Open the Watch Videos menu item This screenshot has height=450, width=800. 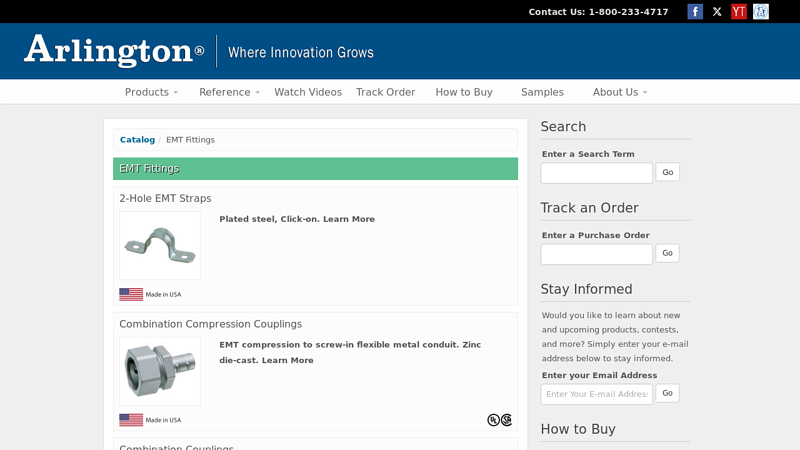(x=308, y=92)
